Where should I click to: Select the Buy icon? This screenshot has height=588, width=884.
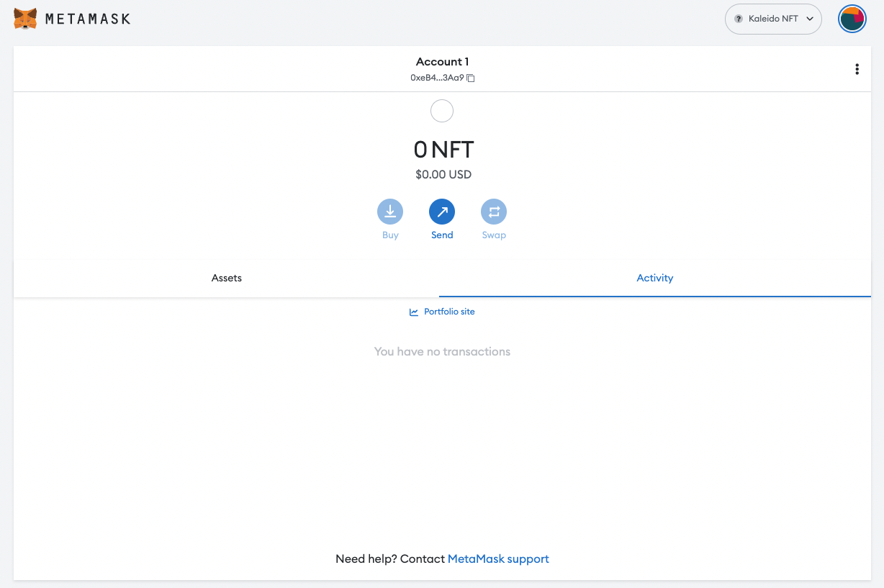tap(390, 212)
